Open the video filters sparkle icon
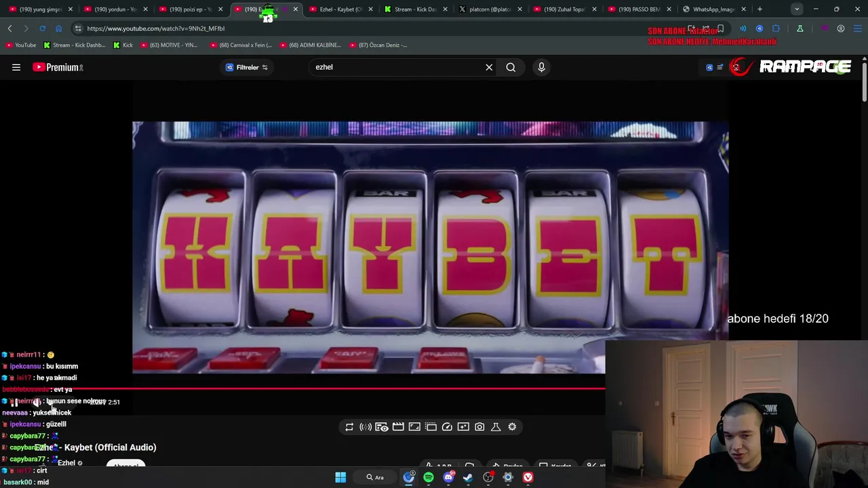This screenshot has width=868, height=488. [463, 427]
